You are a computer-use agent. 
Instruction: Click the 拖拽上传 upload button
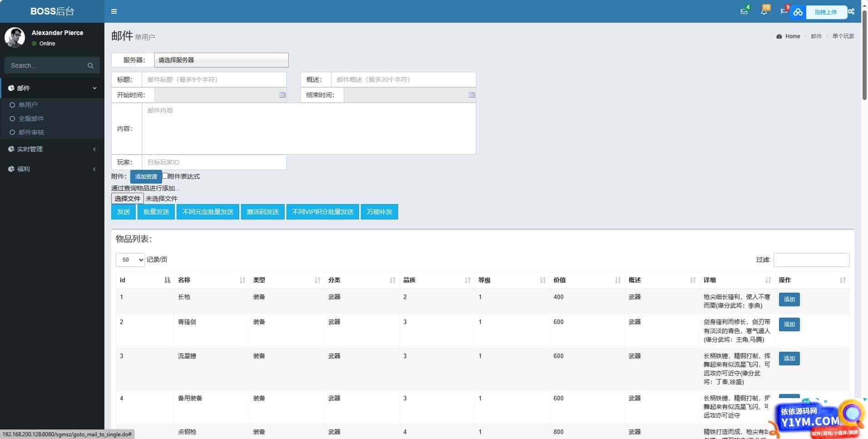[x=825, y=12]
